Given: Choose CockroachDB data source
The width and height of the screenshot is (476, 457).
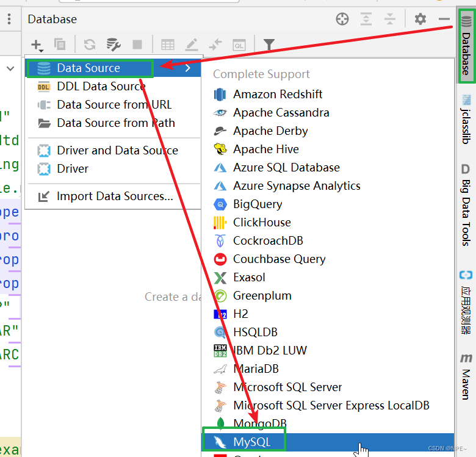Looking at the screenshot, I should point(328,240).
